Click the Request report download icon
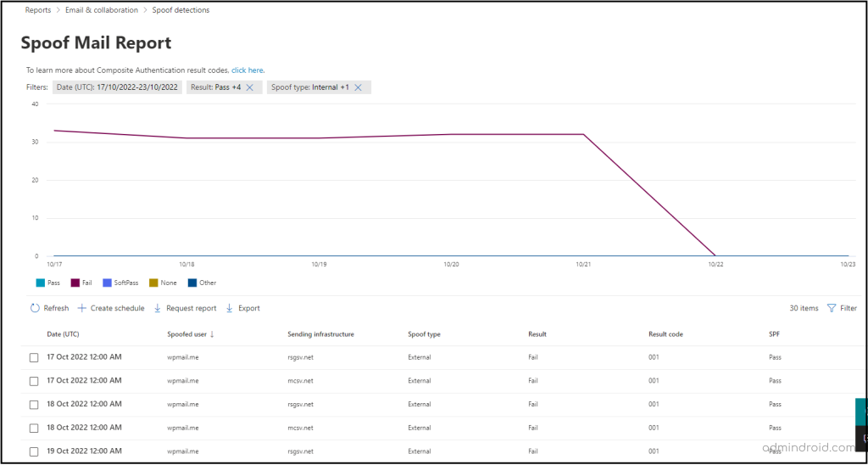868x465 pixels. (157, 308)
